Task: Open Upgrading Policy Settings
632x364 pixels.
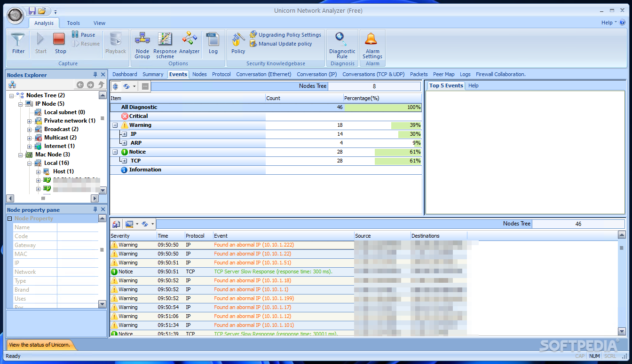Action: click(x=285, y=35)
